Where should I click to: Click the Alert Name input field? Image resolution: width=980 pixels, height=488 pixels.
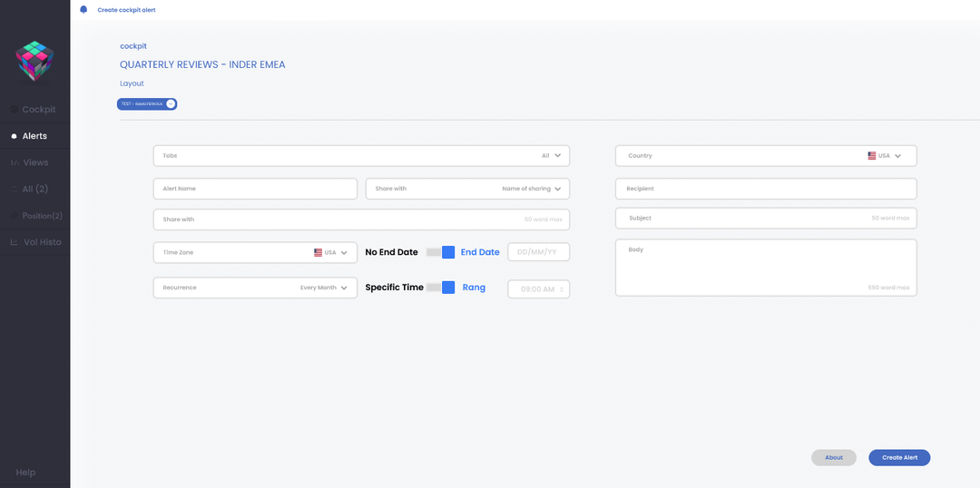tap(255, 188)
